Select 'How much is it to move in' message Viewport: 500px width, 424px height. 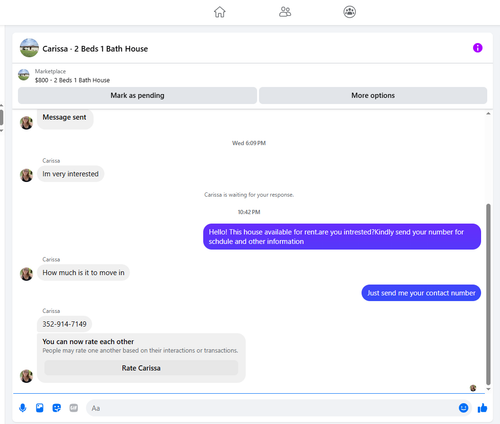pos(83,273)
